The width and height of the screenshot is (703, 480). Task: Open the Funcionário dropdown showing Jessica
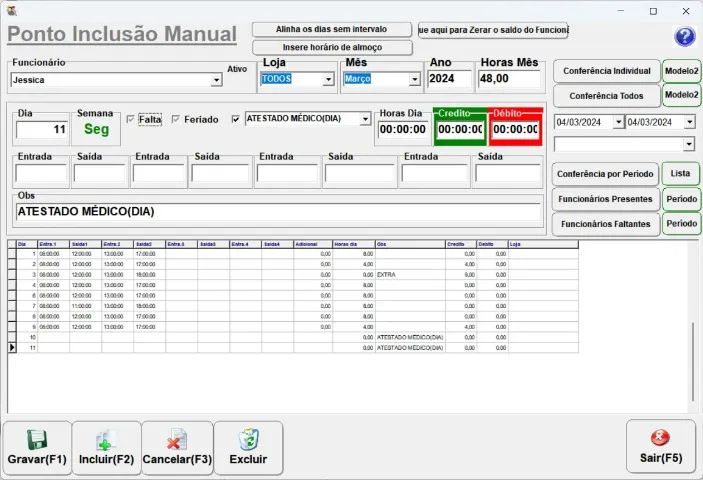click(217, 80)
